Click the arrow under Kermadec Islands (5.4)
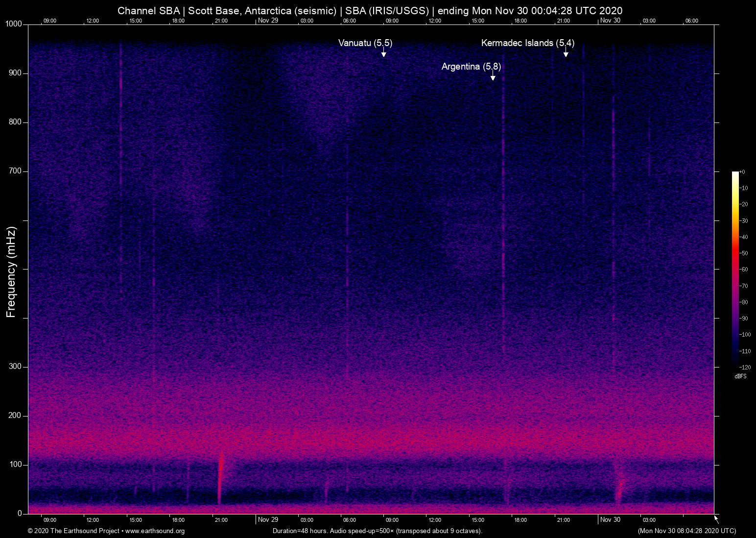The width and height of the screenshot is (756, 538). point(566,53)
